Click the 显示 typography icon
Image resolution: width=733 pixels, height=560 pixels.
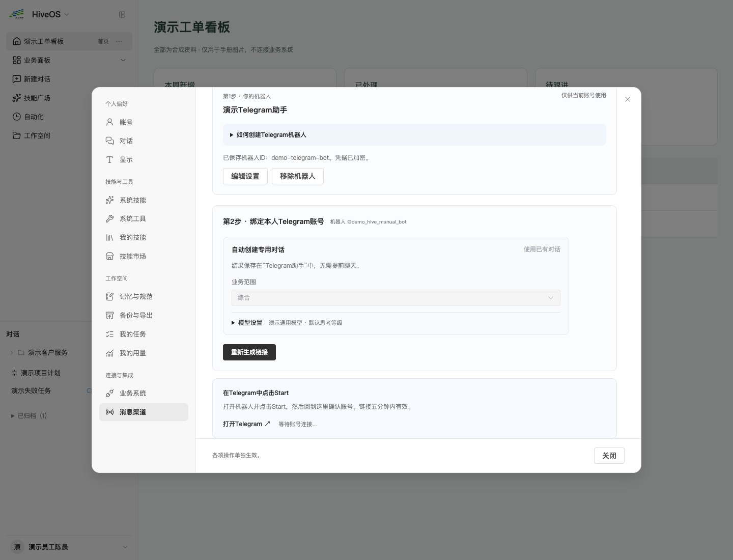pos(109,159)
